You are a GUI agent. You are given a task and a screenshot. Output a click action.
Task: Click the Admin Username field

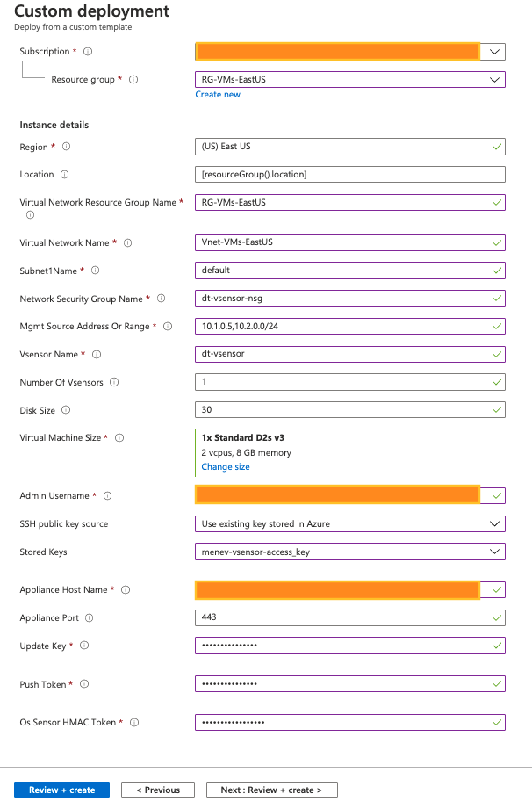click(350, 495)
